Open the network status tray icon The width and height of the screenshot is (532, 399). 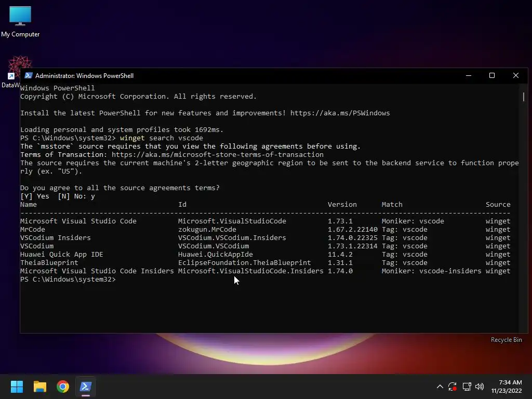467,387
